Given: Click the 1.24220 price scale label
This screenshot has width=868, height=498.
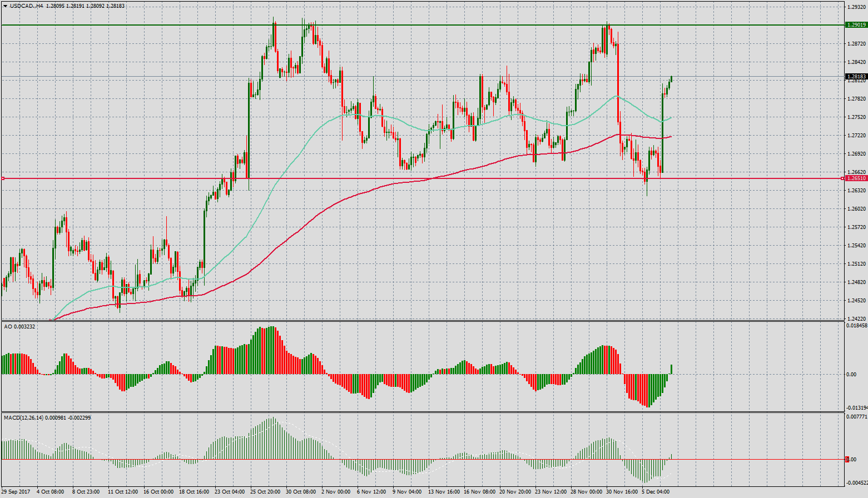Looking at the screenshot, I should coord(855,318).
